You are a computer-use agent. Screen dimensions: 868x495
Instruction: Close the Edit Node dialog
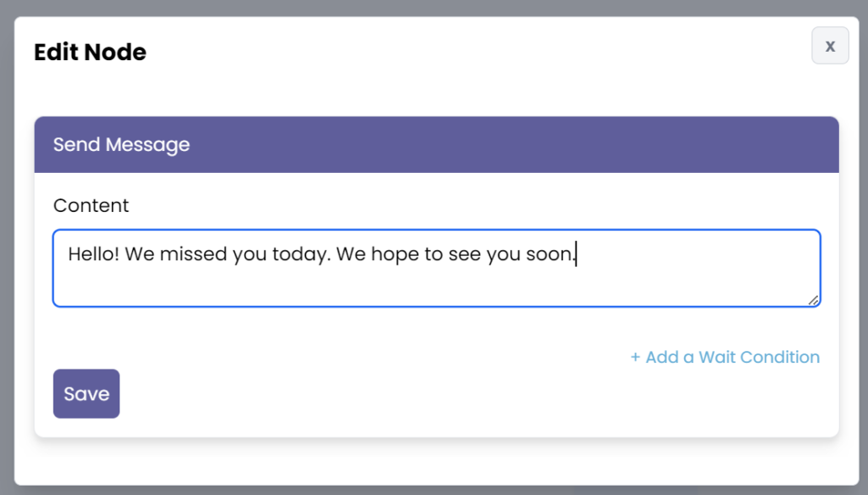830,46
